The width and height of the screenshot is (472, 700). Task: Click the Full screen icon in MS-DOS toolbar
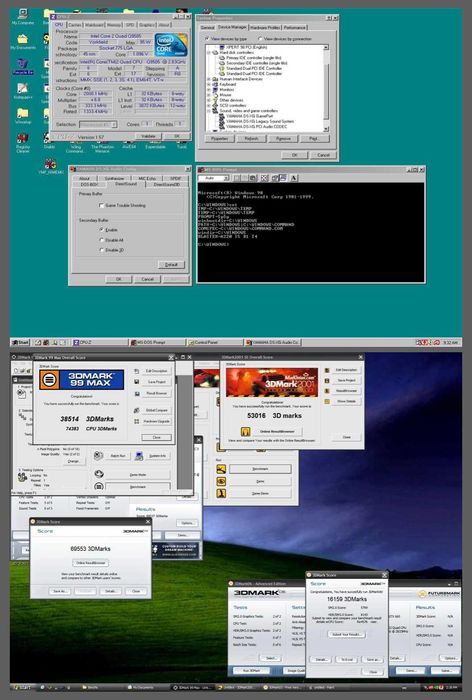coord(264,178)
